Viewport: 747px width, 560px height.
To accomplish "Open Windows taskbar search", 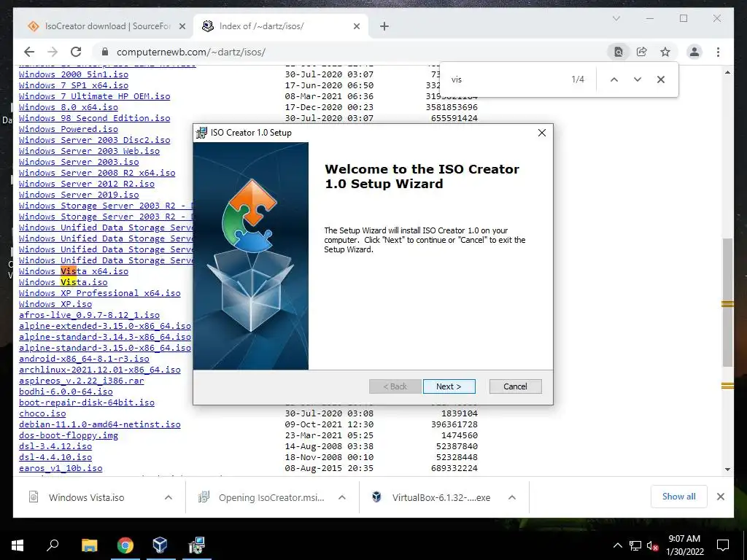I will click(53, 545).
